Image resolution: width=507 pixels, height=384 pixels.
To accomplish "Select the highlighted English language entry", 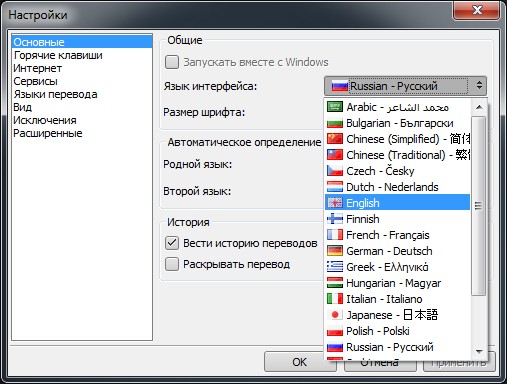I will click(397, 203).
